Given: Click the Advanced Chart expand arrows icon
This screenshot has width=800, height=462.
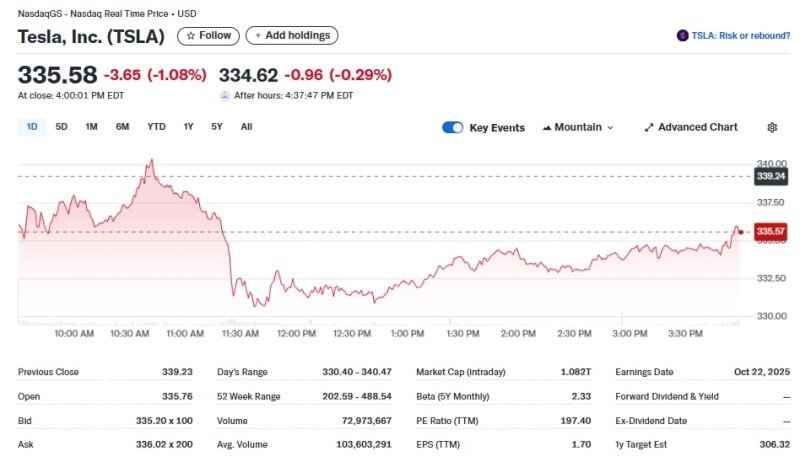Looking at the screenshot, I should coord(648,128).
